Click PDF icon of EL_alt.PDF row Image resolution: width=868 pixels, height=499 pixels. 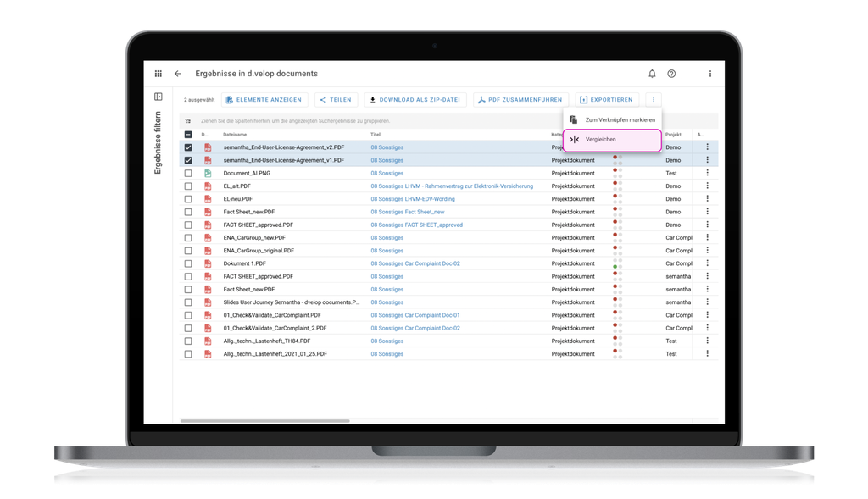(208, 186)
